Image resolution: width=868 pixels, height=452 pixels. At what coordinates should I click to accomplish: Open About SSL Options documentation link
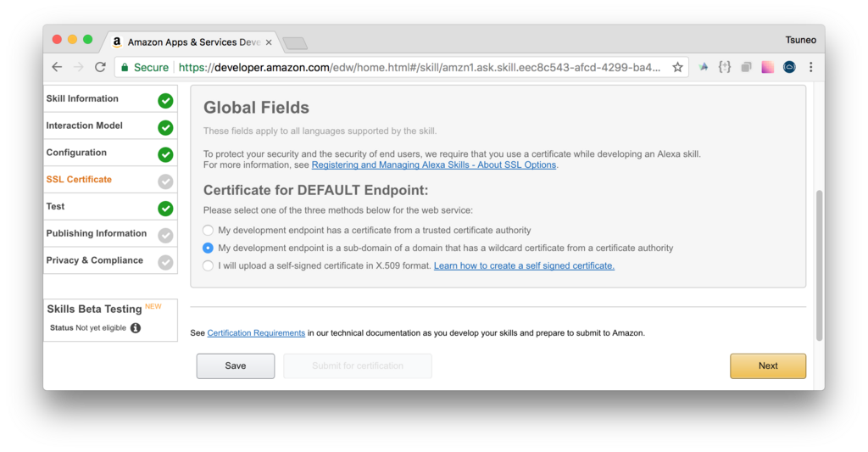434,165
